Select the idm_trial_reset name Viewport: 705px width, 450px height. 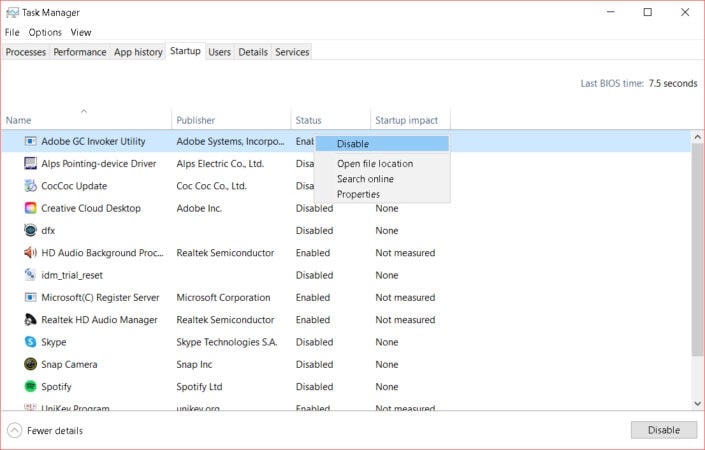pyautogui.click(x=72, y=275)
